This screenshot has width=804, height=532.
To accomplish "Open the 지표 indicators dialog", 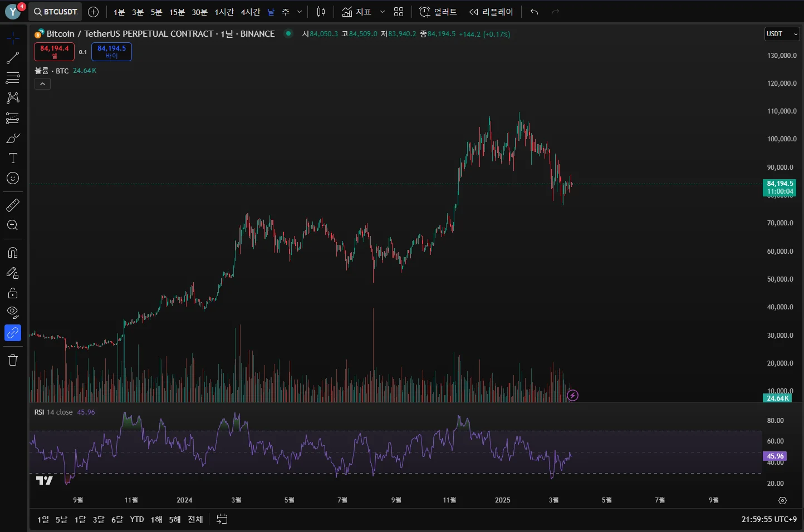I will point(356,12).
